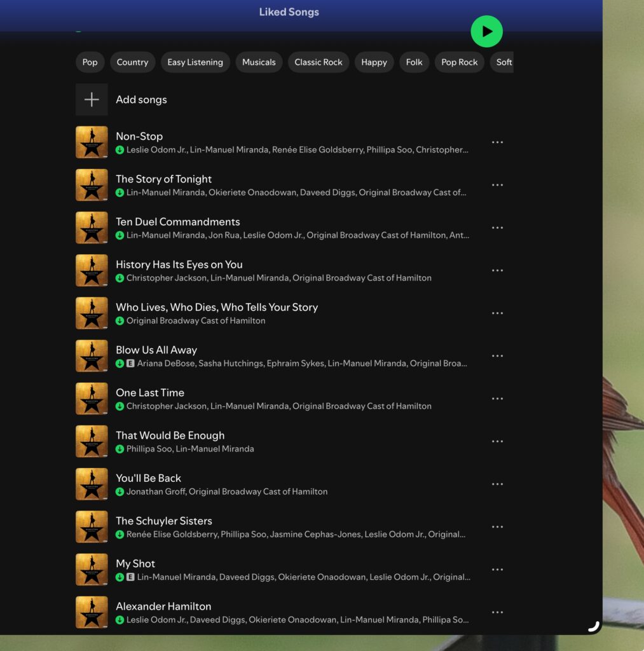Screen dimensions: 644x651
Task: Click explicit badge on My Shot
Action: coord(130,577)
